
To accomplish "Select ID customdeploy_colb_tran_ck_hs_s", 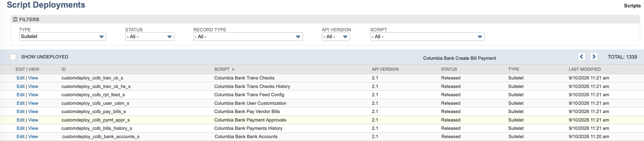I will coord(96,86).
